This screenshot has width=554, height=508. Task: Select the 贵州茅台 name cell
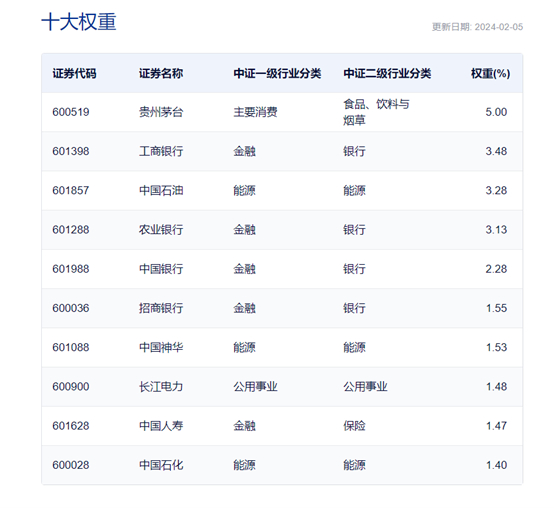(161, 112)
